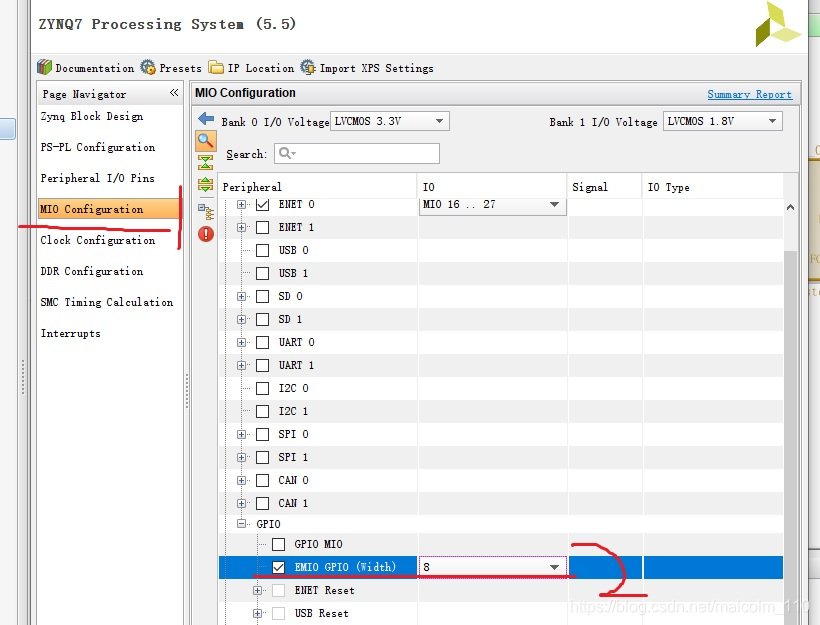The width and height of the screenshot is (820, 625).
Task: Click the red error exclamation icon
Action: click(206, 234)
